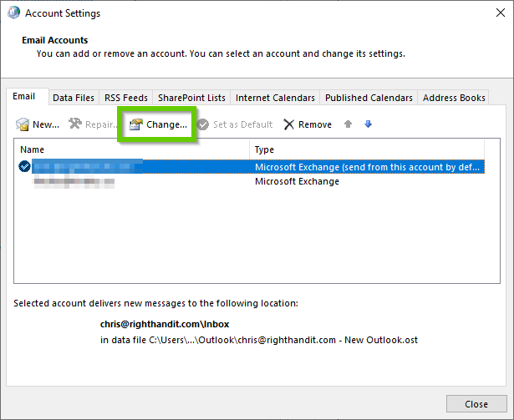The image size is (514, 420).
Task: Click the chris@righthandit.com\Inbox text
Action: tap(165, 324)
